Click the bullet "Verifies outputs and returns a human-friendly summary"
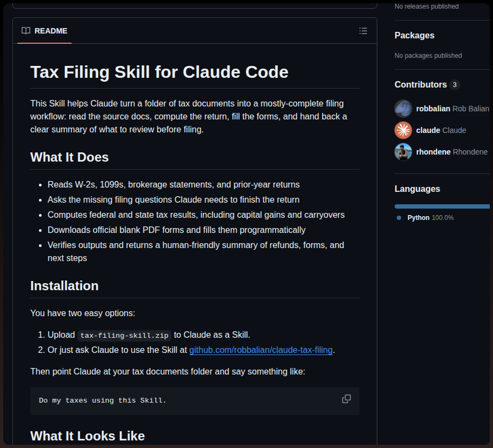Screen dimensions: 493x448 pyautogui.click(x=196, y=251)
